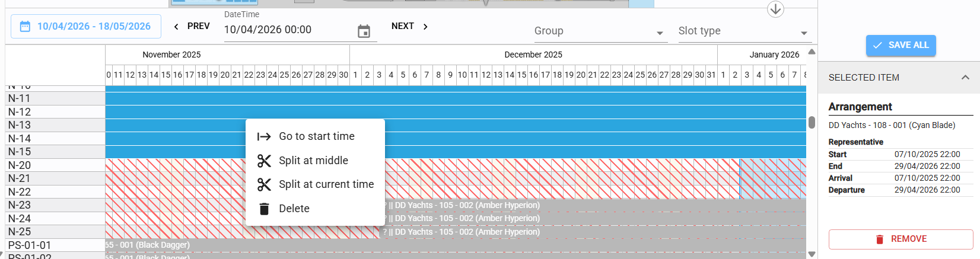Choose Split at middle from context menu
Screen dimensions: 980x259
(x=314, y=161)
